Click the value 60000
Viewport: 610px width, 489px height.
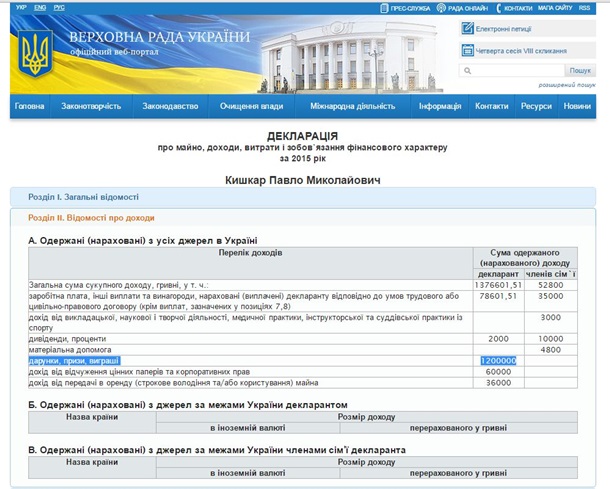coord(498,372)
